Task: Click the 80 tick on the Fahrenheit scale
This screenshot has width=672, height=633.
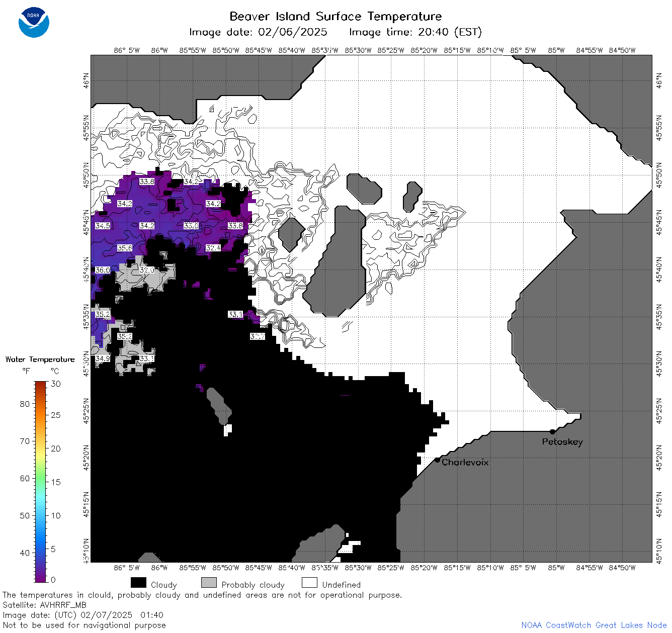Action: pos(25,404)
